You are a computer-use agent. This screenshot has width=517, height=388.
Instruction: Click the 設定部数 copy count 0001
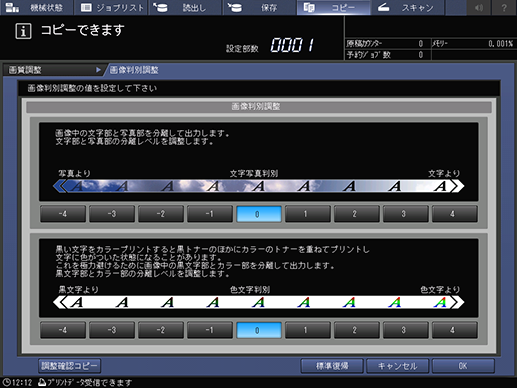292,45
